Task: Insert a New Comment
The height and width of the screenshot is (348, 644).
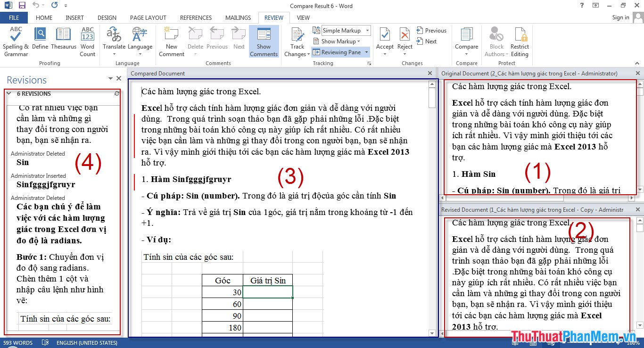Action: click(x=172, y=41)
